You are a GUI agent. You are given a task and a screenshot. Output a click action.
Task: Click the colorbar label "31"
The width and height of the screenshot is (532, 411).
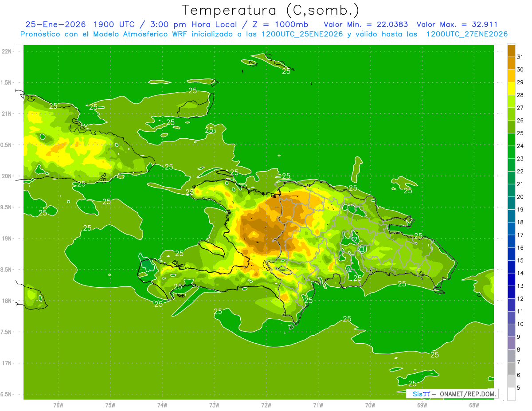coord(520,57)
